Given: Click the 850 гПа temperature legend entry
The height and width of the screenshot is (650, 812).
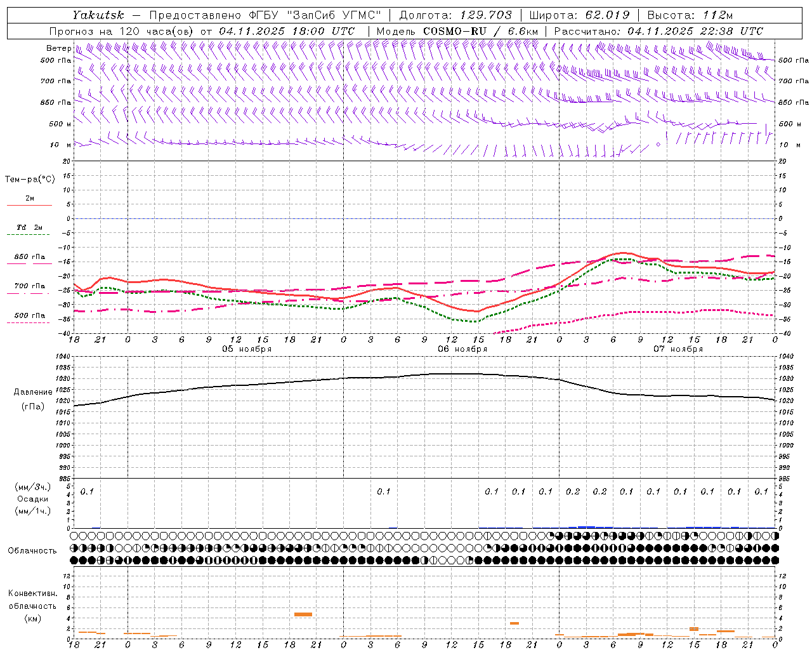Looking at the screenshot, I should (x=29, y=257).
